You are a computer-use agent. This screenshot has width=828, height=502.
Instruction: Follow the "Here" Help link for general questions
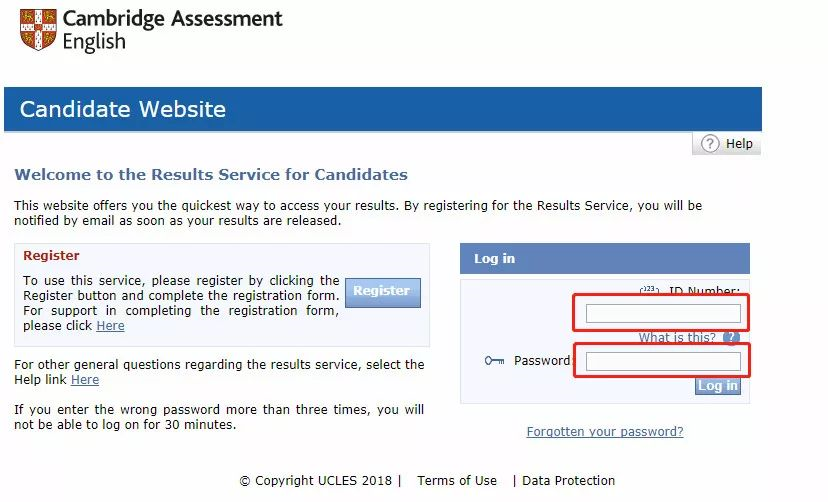pos(85,380)
